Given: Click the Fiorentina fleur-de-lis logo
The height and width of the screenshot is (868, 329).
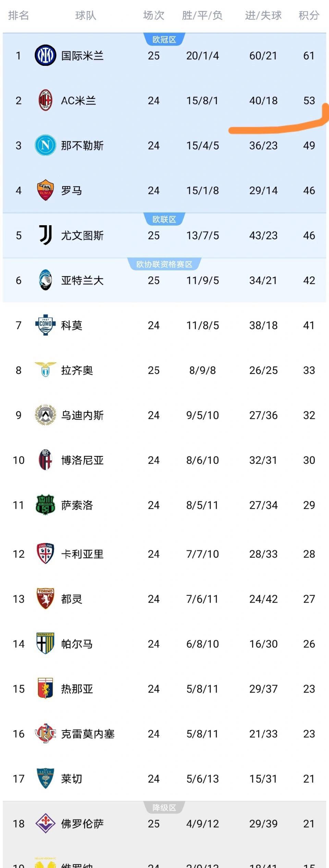Looking at the screenshot, I should [45, 823].
